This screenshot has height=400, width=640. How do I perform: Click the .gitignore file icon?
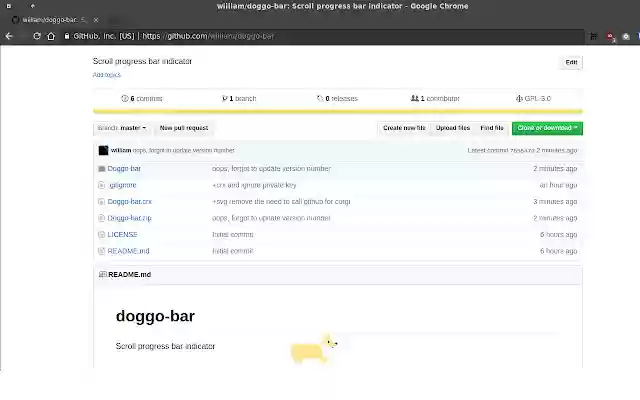coord(102,185)
